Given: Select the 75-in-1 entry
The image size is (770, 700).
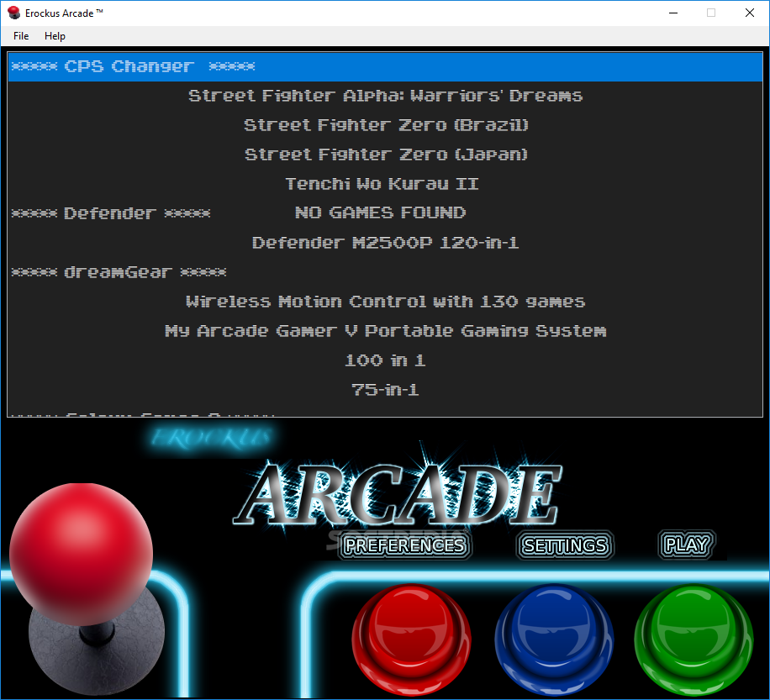Looking at the screenshot, I should 385,390.
